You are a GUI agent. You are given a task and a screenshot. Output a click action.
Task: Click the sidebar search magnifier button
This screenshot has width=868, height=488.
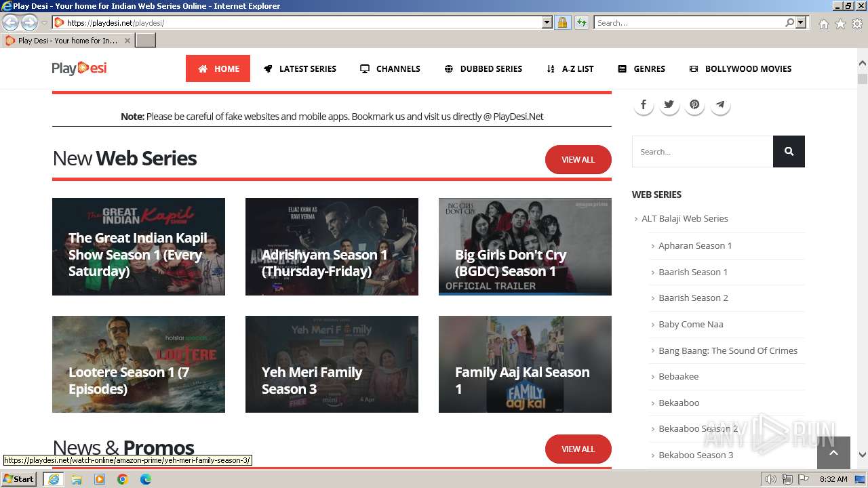coord(789,151)
